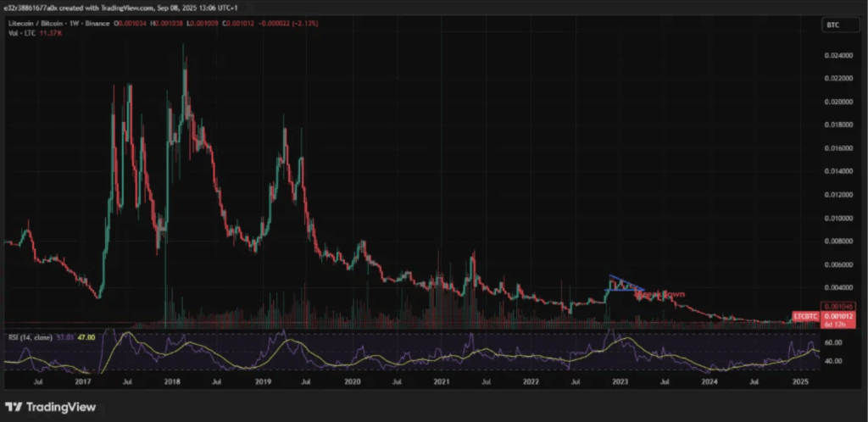Click the 2021 label on the time axis
Viewport: 868px width, 422px height.
click(x=439, y=382)
